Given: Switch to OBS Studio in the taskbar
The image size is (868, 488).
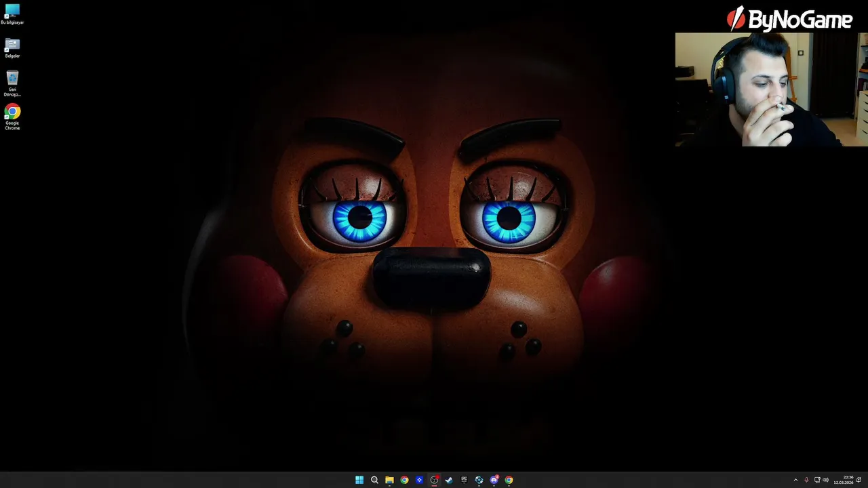Looking at the screenshot, I should [x=434, y=480].
